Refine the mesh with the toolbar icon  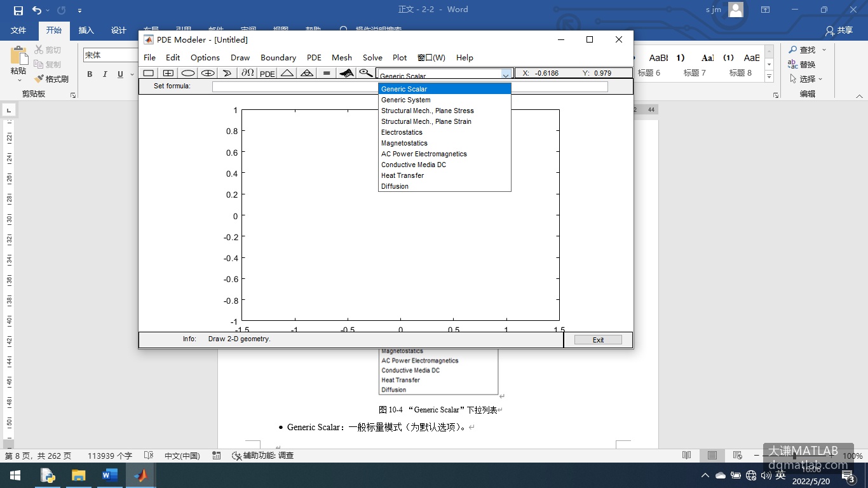307,73
